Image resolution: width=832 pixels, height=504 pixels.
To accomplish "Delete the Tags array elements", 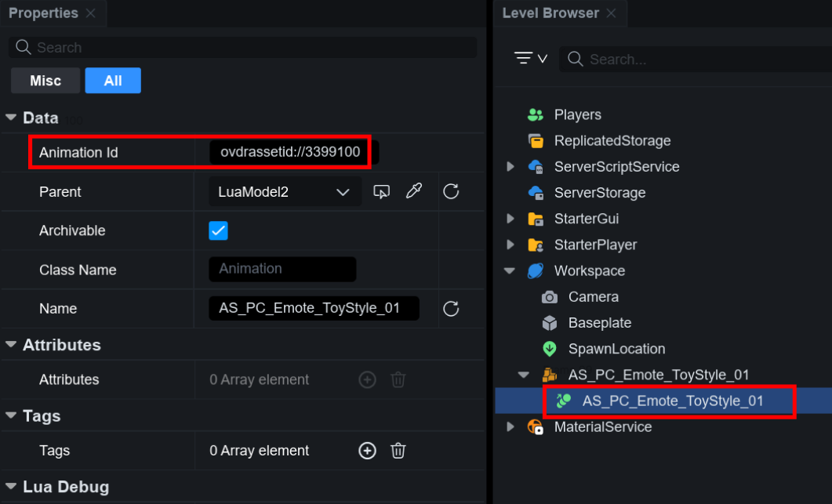I will click(x=398, y=451).
